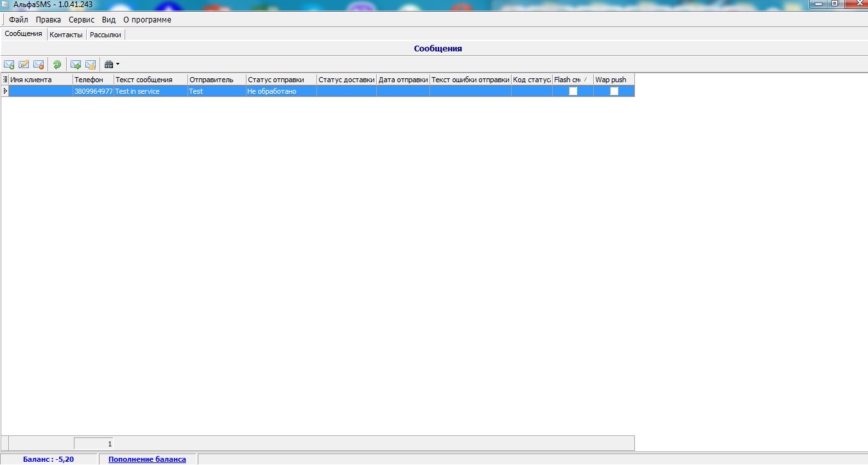The width and height of the screenshot is (868, 465).
Task: Click the green refresh icon
Action: [57, 64]
